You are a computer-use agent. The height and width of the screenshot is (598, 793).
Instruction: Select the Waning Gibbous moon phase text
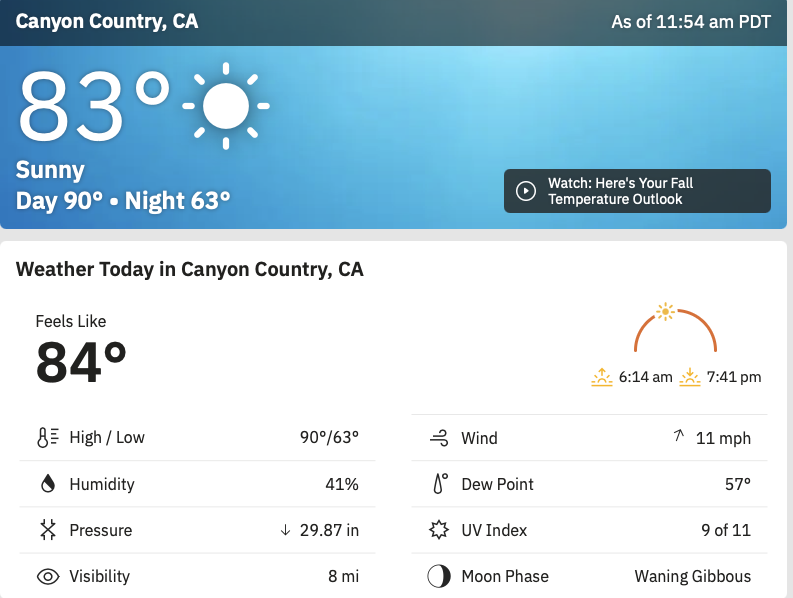tap(692, 576)
